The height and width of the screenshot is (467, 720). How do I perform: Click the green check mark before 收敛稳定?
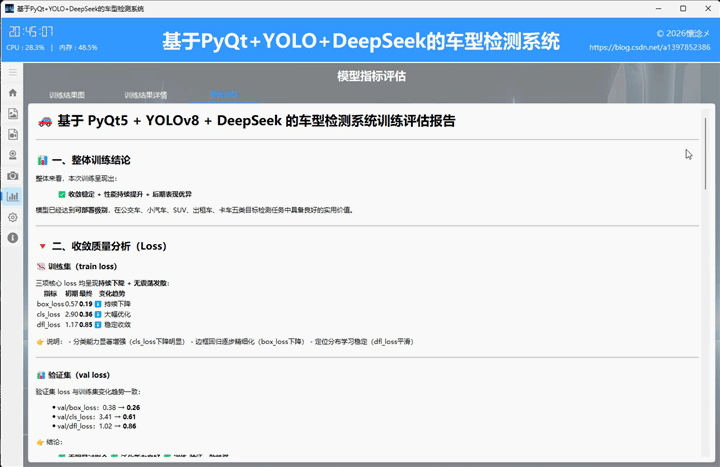[62, 194]
